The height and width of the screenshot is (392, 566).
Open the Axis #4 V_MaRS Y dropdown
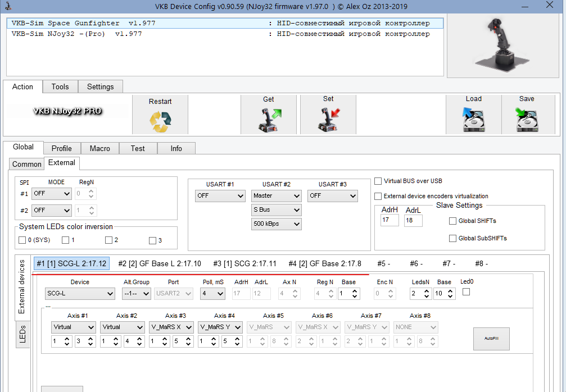(220, 327)
